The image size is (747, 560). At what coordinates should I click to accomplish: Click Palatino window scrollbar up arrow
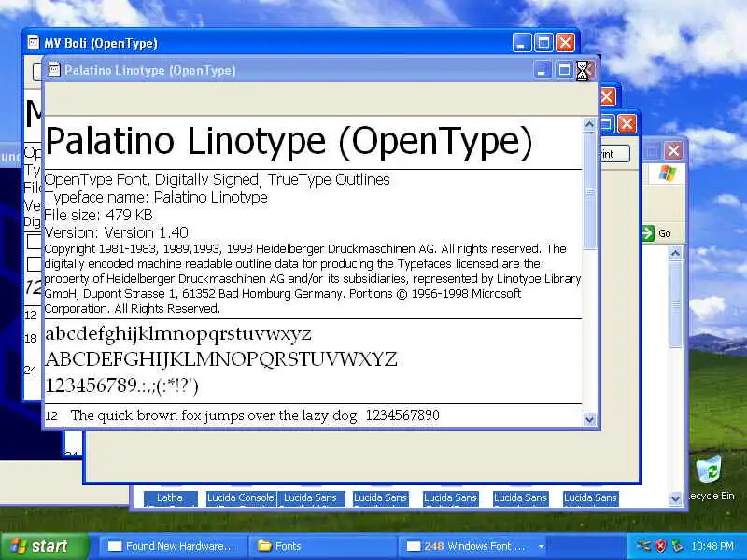[x=589, y=125]
